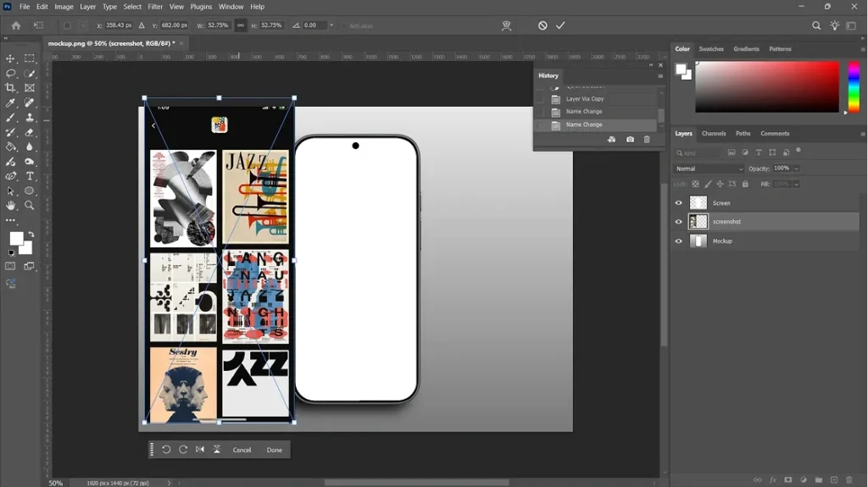Switch to the Paths tab
868x487 pixels.
pyautogui.click(x=743, y=134)
